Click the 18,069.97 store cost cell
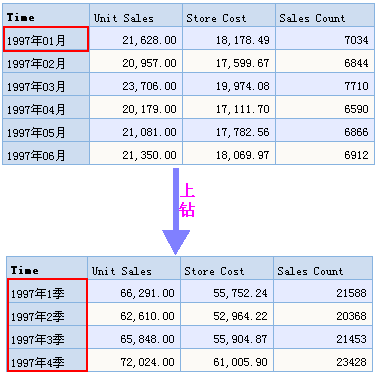Screen dimensions: 377x378 click(x=229, y=154)
